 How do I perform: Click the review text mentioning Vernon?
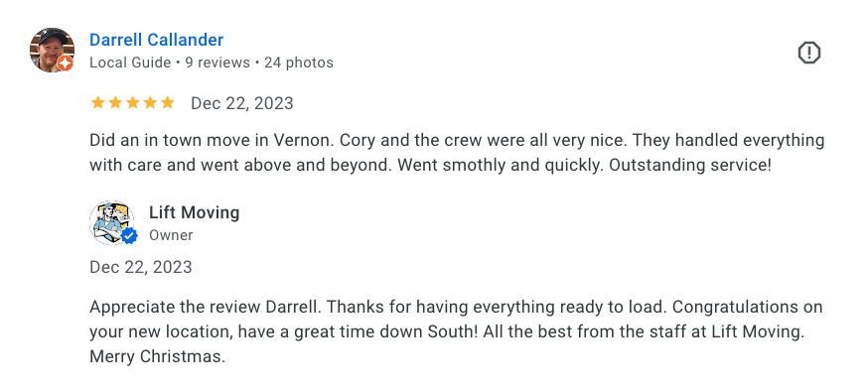(457, 153)
